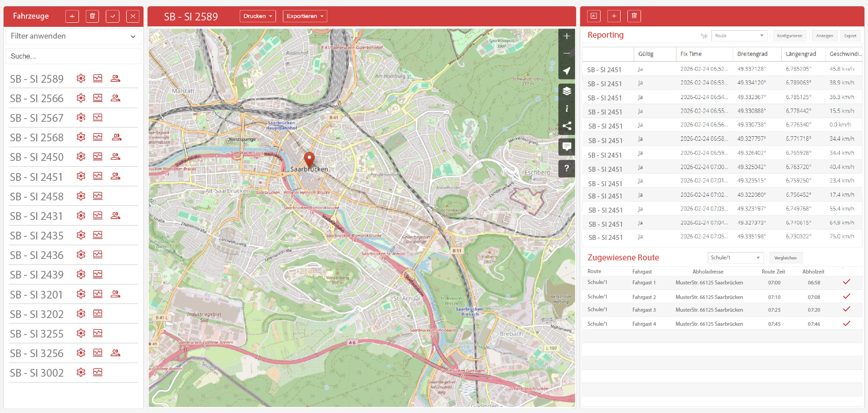
Task: Delete report with trash icon in Reporting header
Action: (x=634, y=16)
